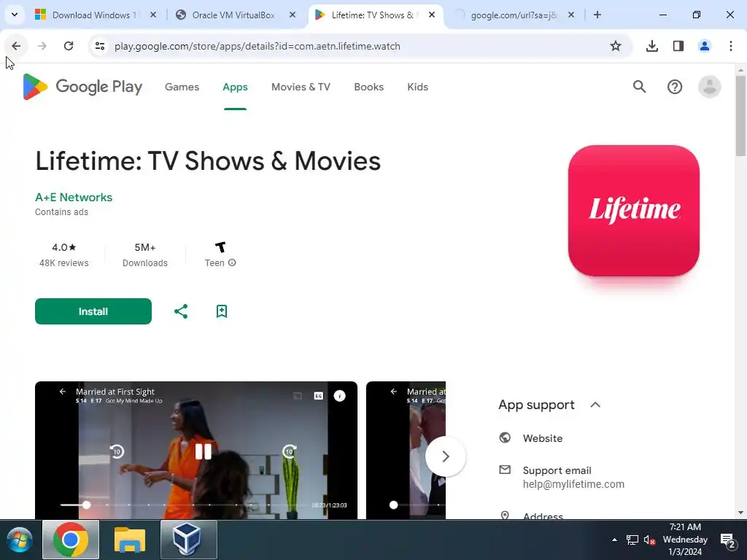Open the Website link under App support

click(543, 438)
